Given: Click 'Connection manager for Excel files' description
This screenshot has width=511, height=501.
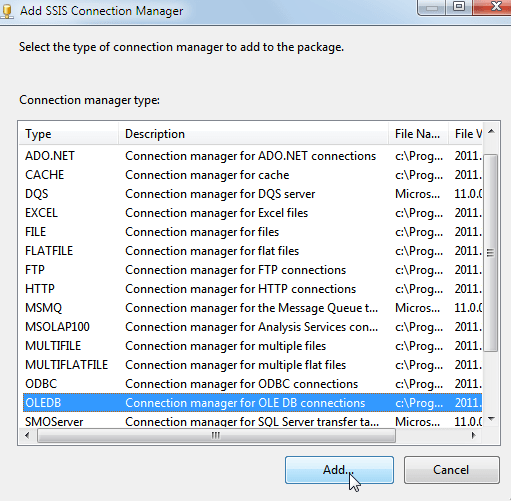Looking at the screenshot, I should pos(217,213).
